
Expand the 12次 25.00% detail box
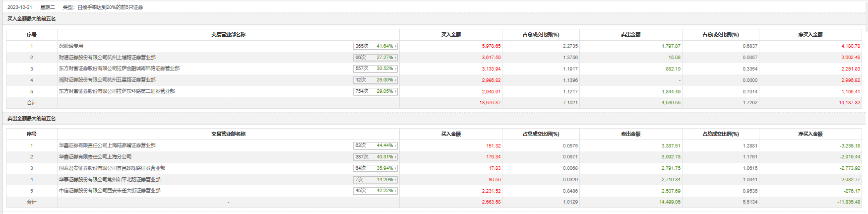click(375, 80)
